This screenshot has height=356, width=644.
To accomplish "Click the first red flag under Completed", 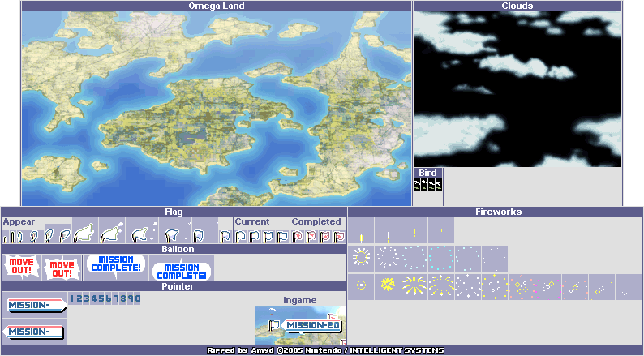I will (298, 237).
